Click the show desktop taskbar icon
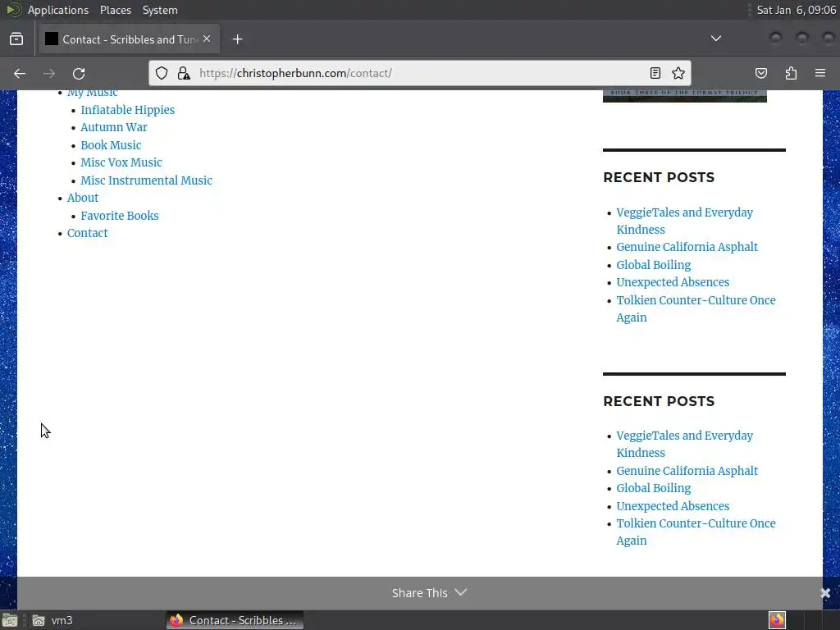Image resolution: width=840 pixels, height=630 pixels. point(10,620)
